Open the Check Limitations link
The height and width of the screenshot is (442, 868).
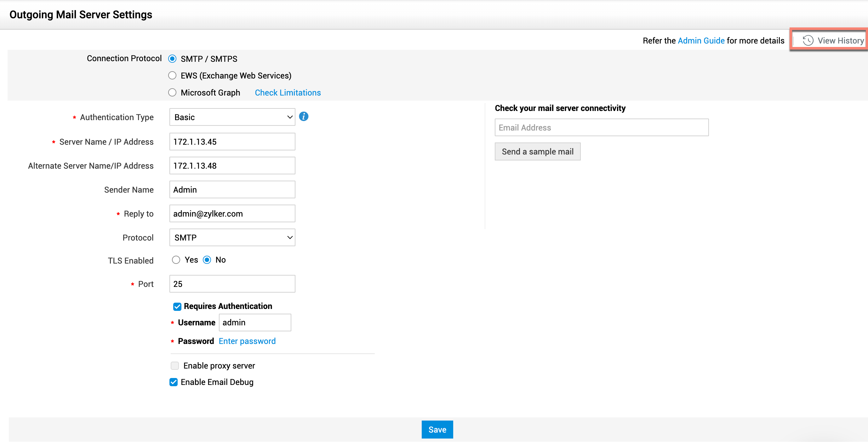tap(288, 93)
